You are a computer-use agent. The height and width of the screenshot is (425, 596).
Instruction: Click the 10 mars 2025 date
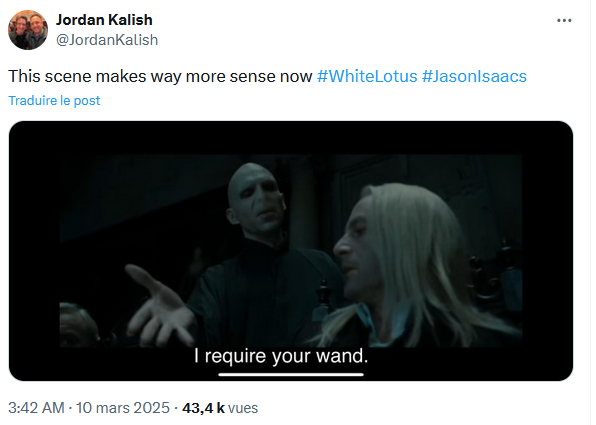point(123,408)
